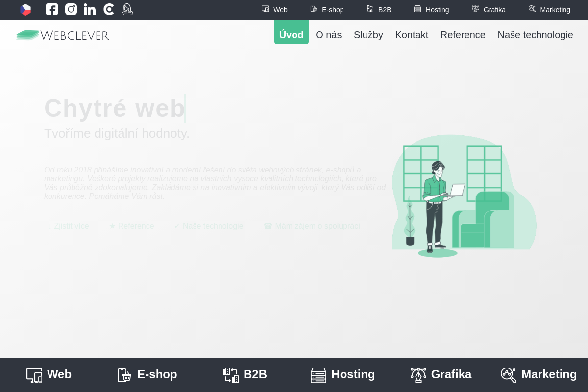This screenshot has height=392, width=588.
Task: Select the Úvod menu item
Action: [x=292, y=32]
